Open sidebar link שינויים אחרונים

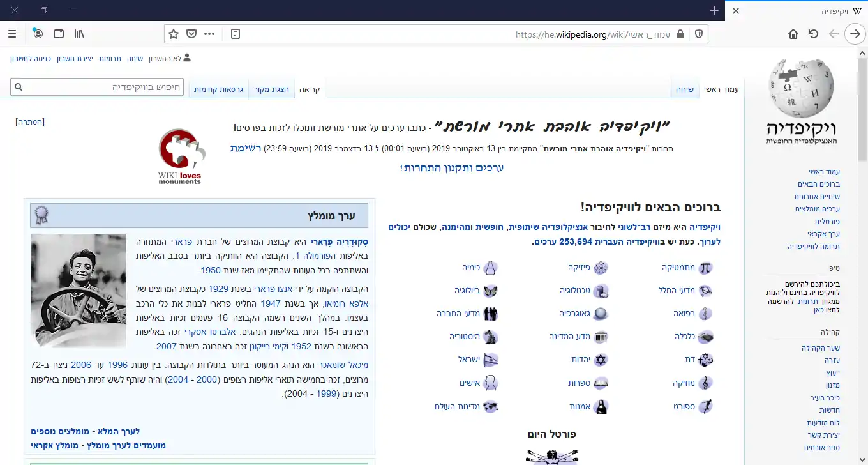click(817, 197)
